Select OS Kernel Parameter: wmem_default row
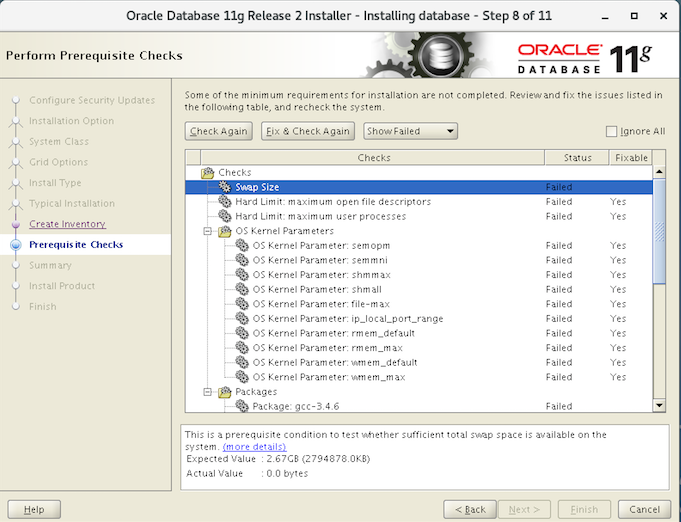Screen dimensions: 681x522 click(419, 363)
